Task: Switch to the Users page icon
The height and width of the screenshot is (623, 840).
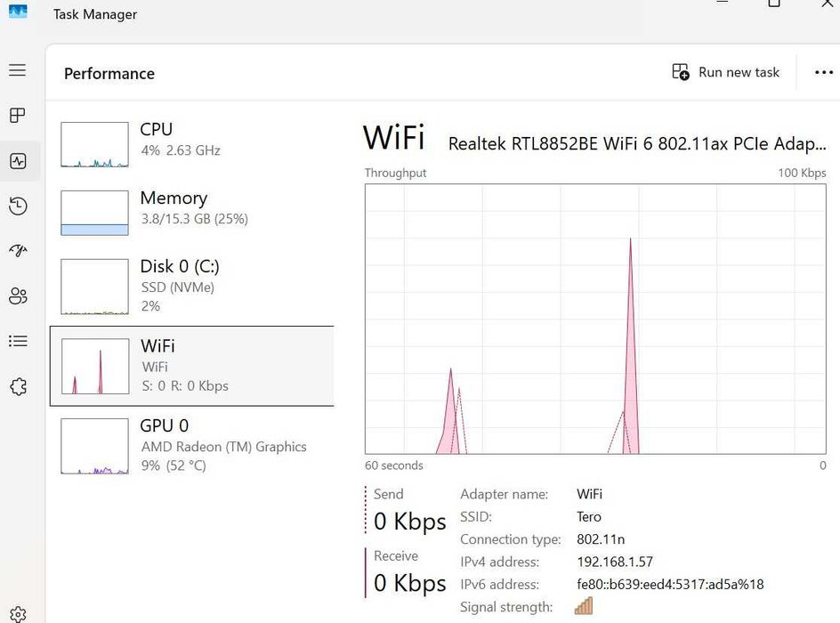Action: click(x=18, y=296)
